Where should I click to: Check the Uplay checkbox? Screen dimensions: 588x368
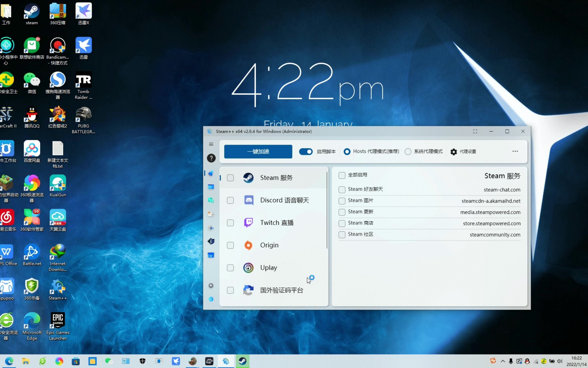click(x=230, y=268)
